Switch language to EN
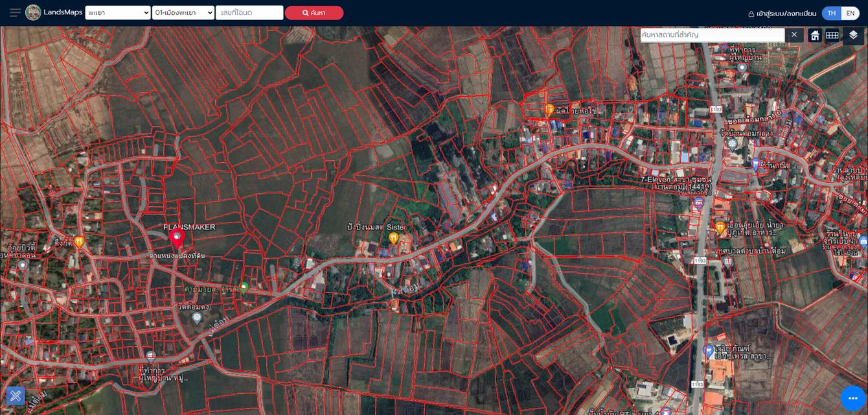 click(850, 13)
